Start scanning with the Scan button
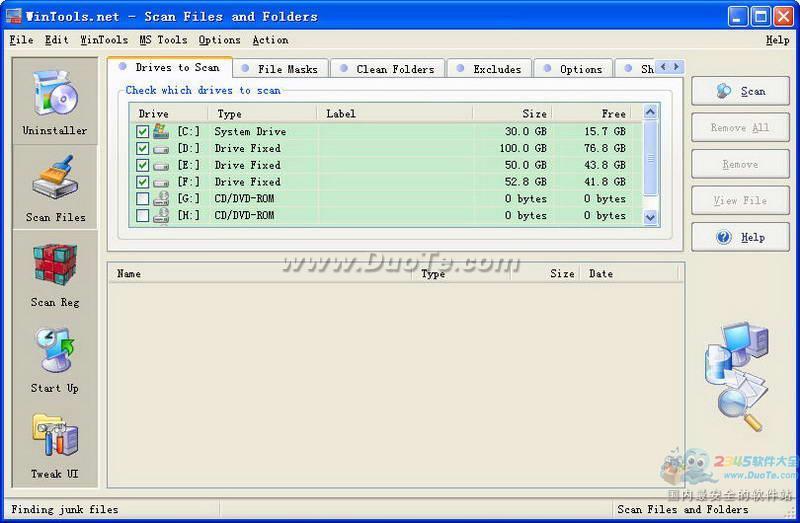Screen dimensions: 800x523 740,91
